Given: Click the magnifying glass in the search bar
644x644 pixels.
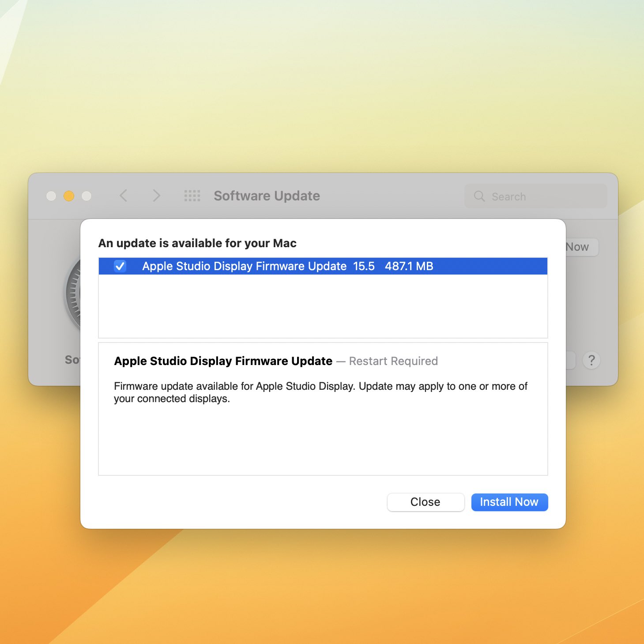Looking at the screenshot, I should [x=479, y=196].
